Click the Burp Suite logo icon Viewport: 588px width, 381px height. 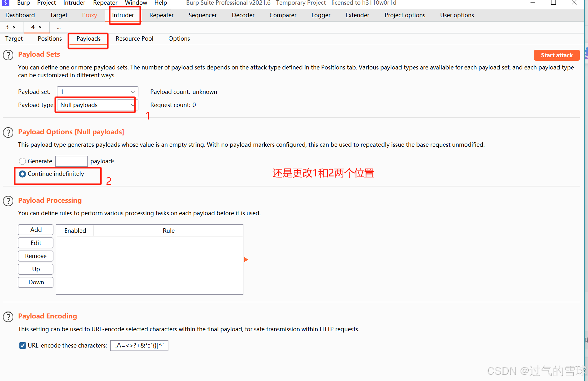pos(5,3)
